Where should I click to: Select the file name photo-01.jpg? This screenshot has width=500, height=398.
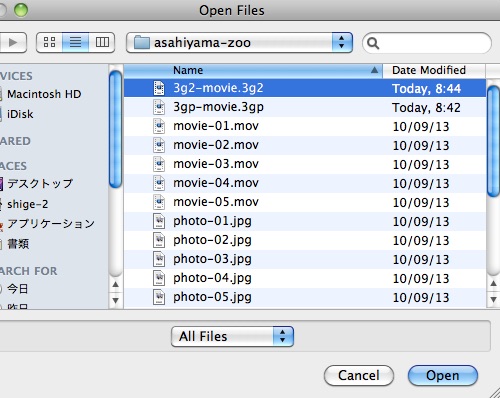click(x=212, y=222)
